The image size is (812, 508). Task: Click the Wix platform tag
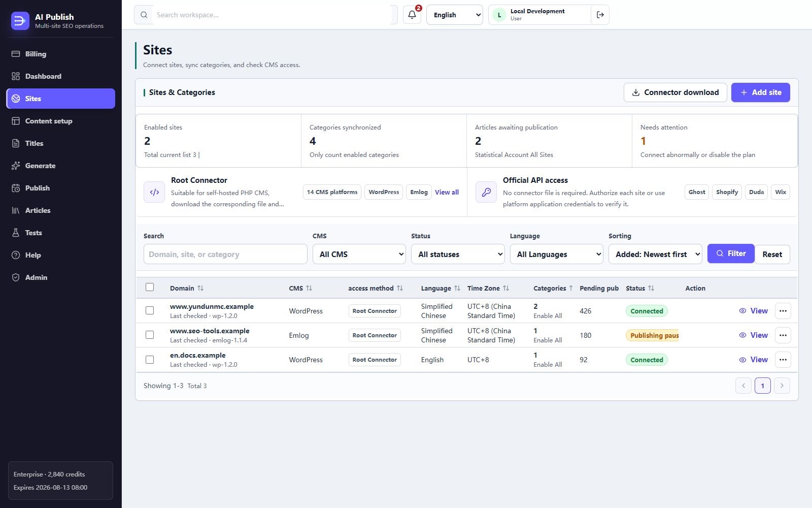[781, 192]
